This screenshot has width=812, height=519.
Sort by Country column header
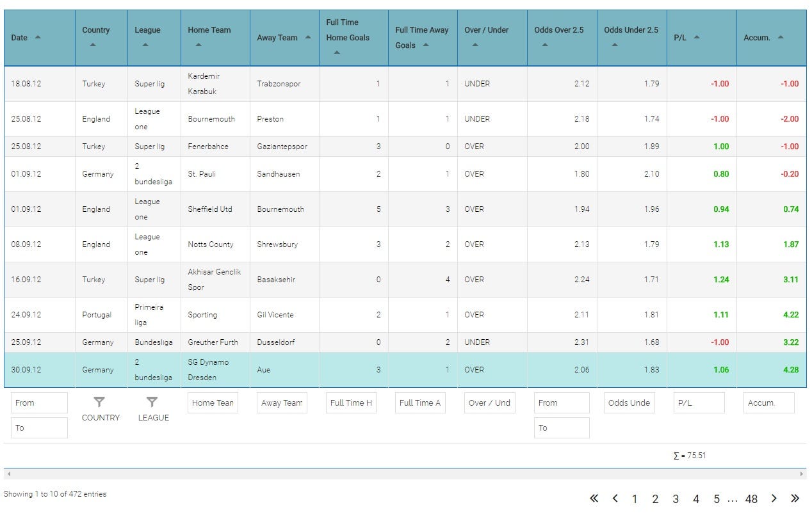[x=101, y=38]
